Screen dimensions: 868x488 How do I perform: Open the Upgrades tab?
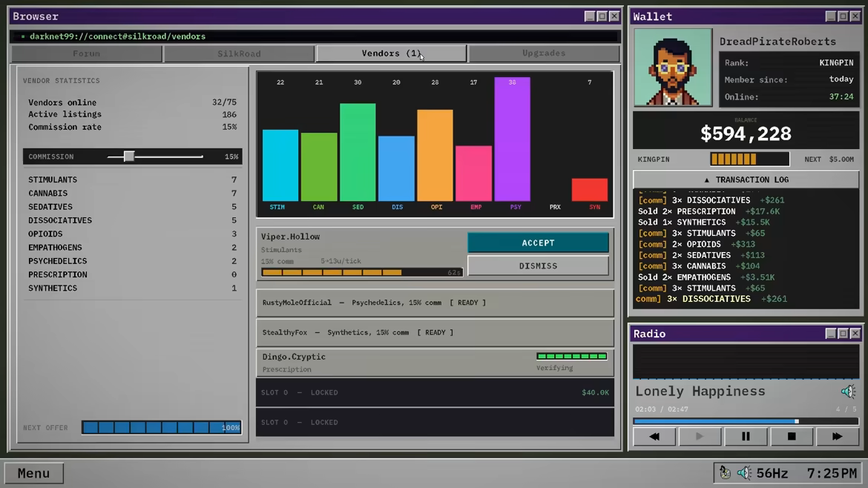click(544, 53)
